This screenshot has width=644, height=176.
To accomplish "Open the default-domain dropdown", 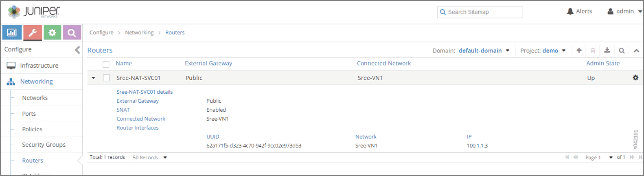I will point(484,51).
